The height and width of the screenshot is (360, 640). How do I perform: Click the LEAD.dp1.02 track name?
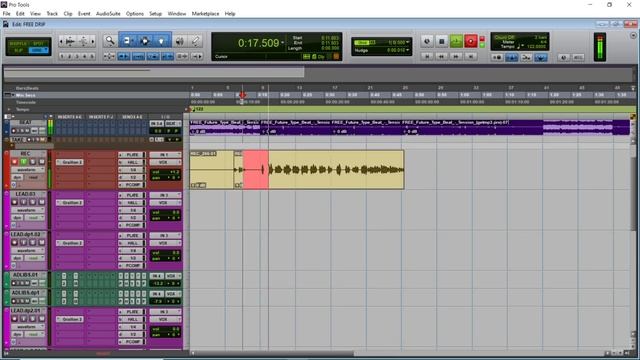click(25, 234)
